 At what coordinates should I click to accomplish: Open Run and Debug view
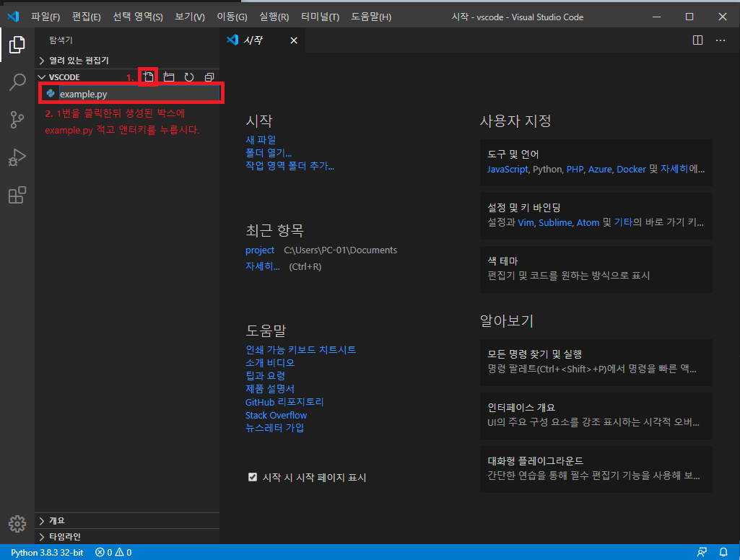pyautogui.click(x=17, y=157)
